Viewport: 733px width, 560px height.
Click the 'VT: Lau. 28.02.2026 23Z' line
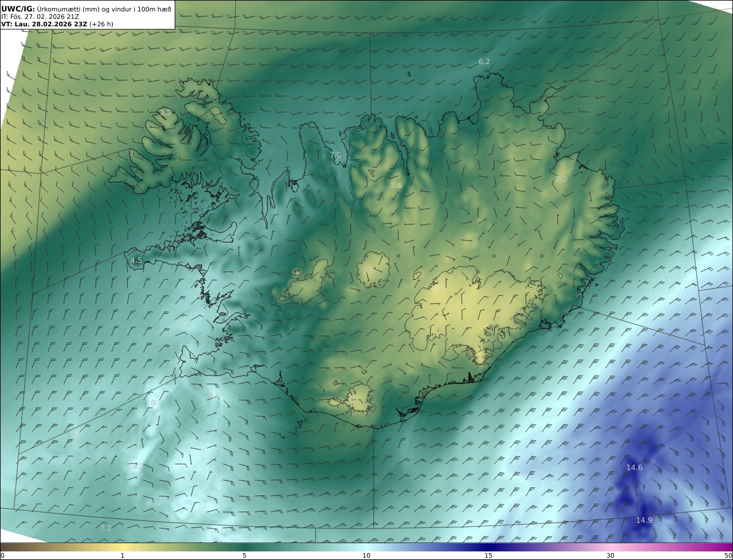pyautogui.click(x=44, y=25)
